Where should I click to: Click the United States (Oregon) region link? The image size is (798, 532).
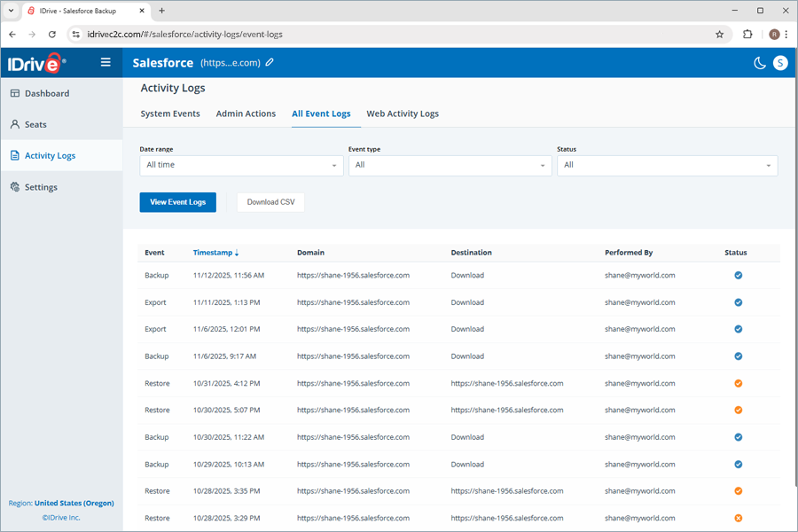tap(74, 503)
